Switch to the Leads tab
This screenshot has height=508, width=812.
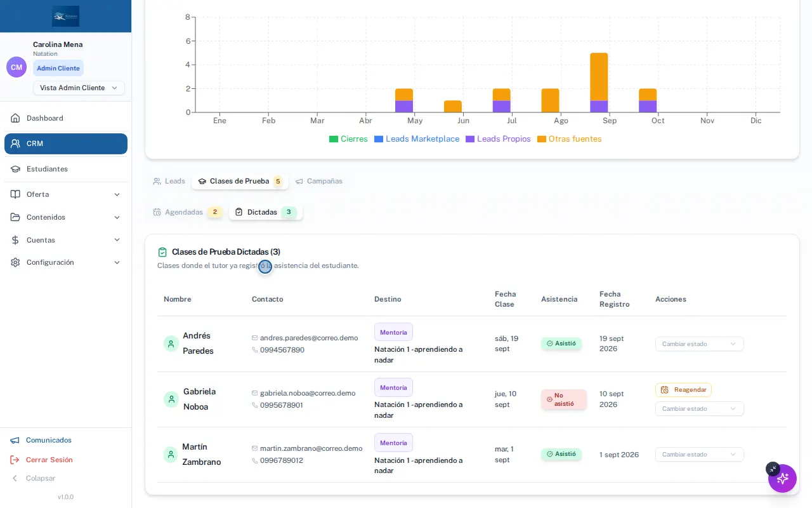tap(169, 181)
